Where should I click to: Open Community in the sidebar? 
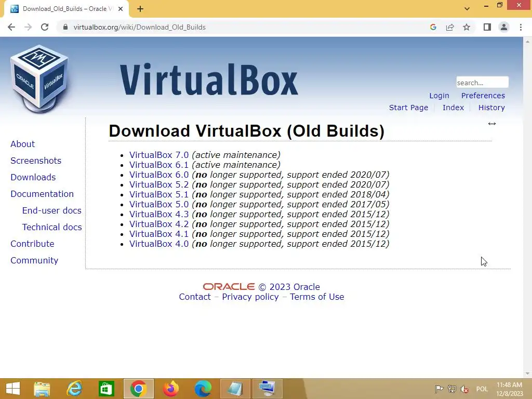point(34,260)
